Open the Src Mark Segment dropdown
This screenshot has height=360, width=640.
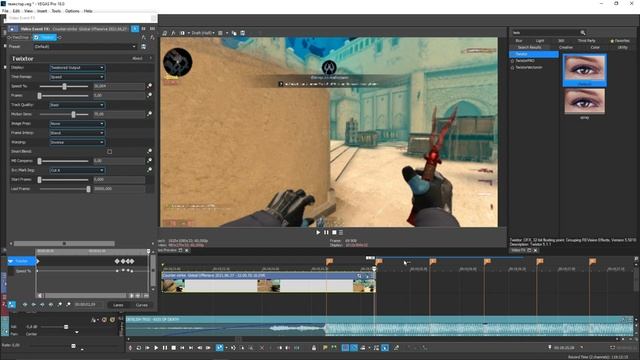pyautogui.click(x=77, y=170)
